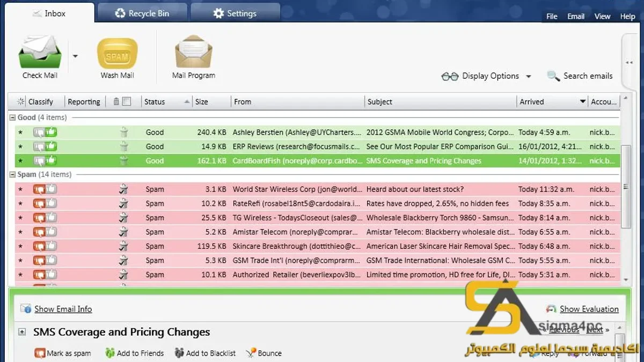Collapse the Good (4 items) group

pyautogui.click(x=13, y=117)
